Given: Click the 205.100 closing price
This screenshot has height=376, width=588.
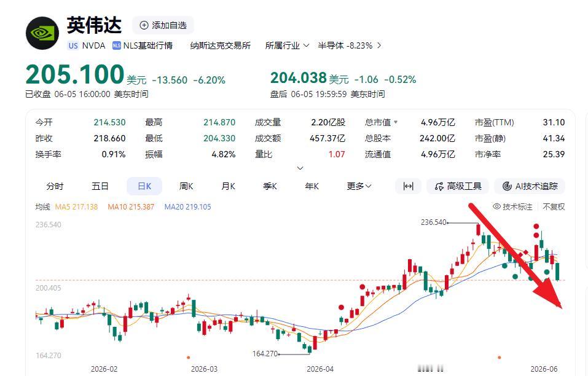Looking at the screenshot, I should pyautogui.click(x=75, y=74).
